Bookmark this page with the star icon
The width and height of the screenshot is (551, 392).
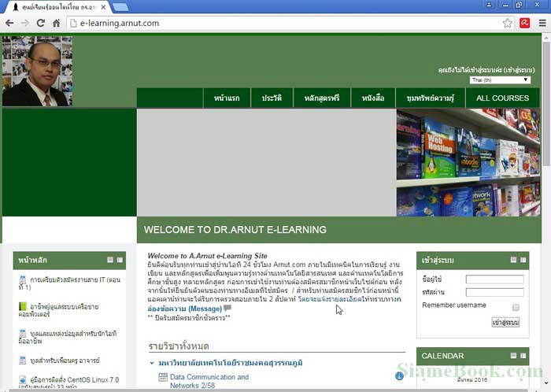click(508, 23)
